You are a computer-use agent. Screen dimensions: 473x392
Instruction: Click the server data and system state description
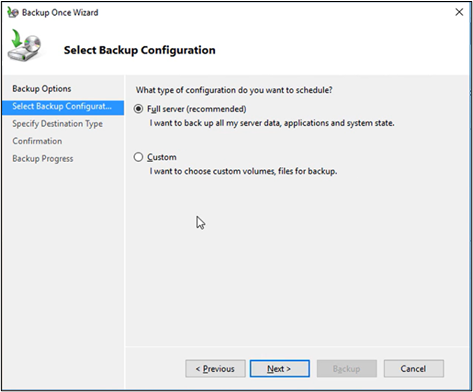(272, 123)
